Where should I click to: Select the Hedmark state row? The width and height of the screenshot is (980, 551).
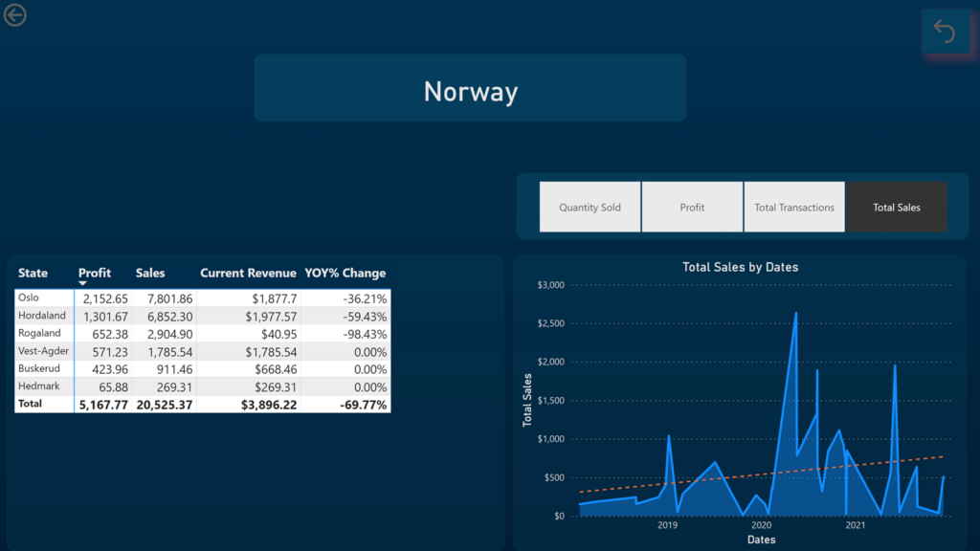[38, 386]
